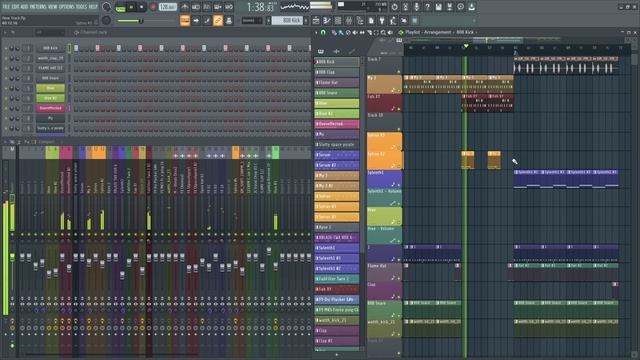Toggle the mute dot on Track 7 header
Screen dimensions: 640x360
pyautogui.click(x=399, y=71)
